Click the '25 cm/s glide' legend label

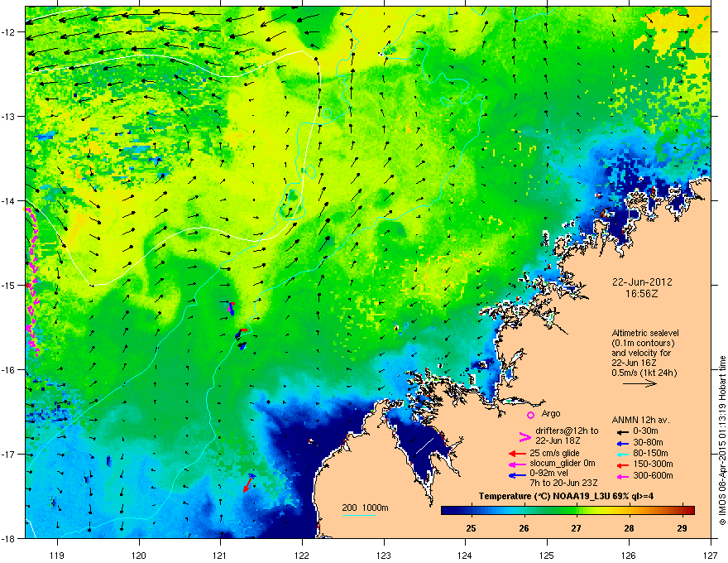click(x=554, y=453)
